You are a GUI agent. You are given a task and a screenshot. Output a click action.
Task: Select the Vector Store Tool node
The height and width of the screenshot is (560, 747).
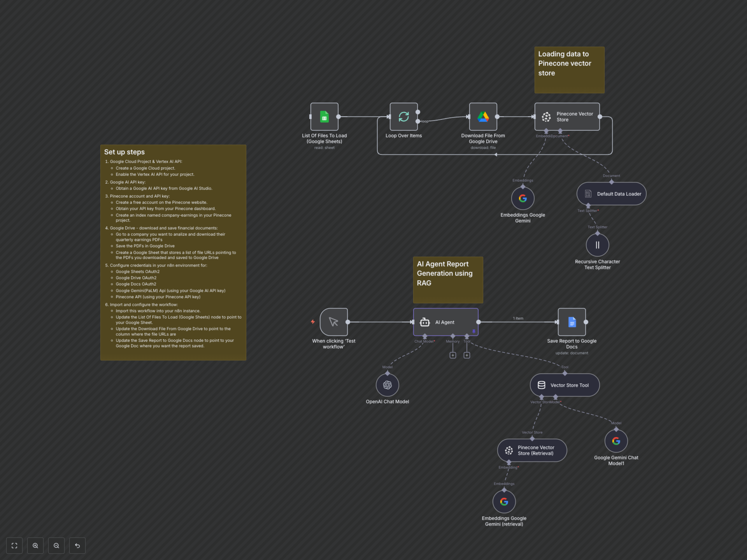point(565,385)
